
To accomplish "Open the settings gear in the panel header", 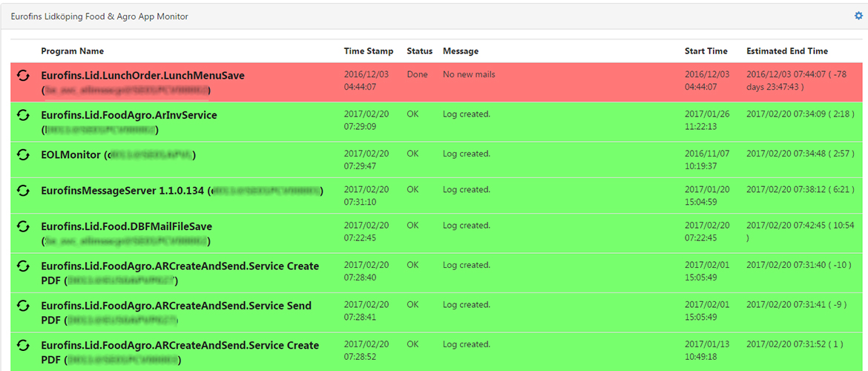I will click(859, 16).
